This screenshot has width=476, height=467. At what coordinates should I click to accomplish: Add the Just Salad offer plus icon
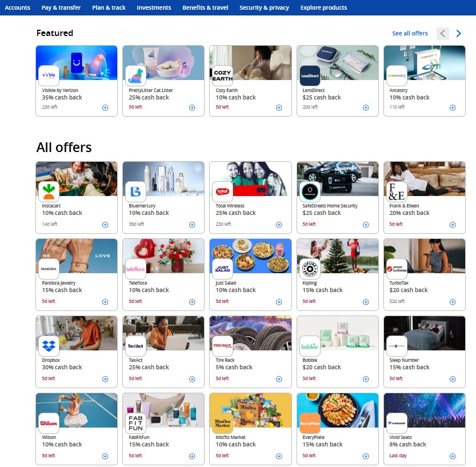pyautogui.click(x=279, y=302)
